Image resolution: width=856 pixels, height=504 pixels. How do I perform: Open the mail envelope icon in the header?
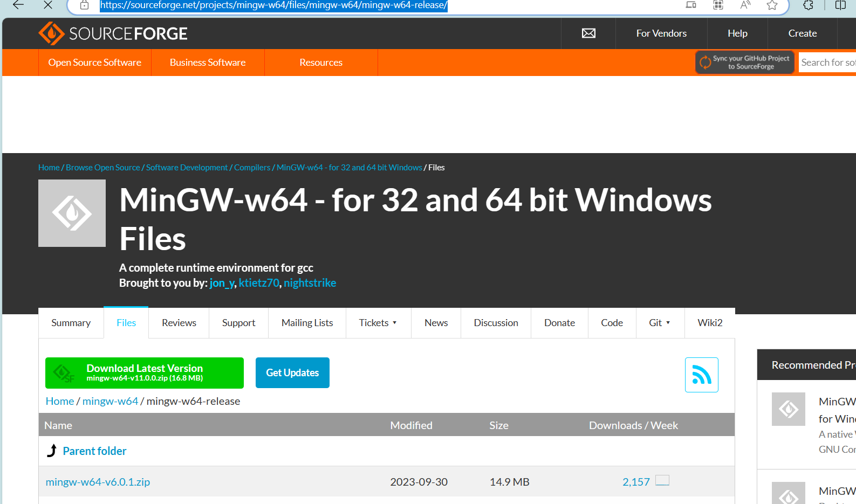pyautogui.click(x=588, y=33)
